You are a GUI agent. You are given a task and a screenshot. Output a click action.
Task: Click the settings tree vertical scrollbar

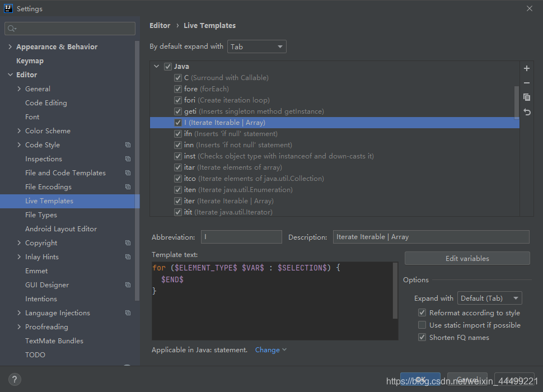137,171
